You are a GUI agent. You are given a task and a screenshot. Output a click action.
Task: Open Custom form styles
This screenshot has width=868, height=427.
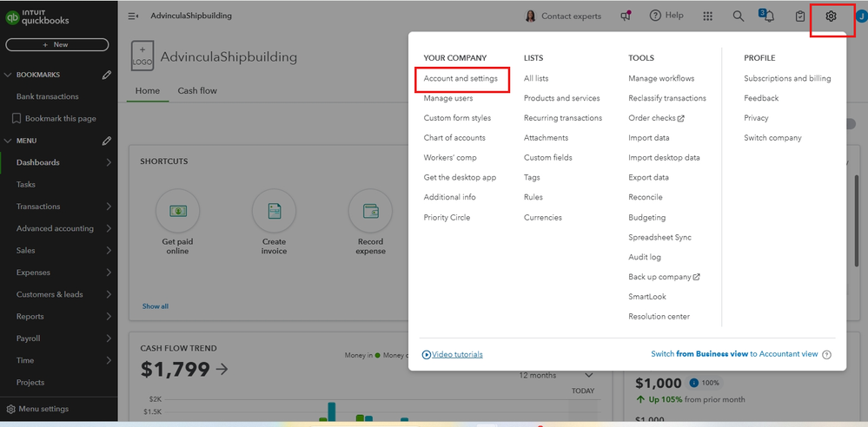click(x=457, y=118)
